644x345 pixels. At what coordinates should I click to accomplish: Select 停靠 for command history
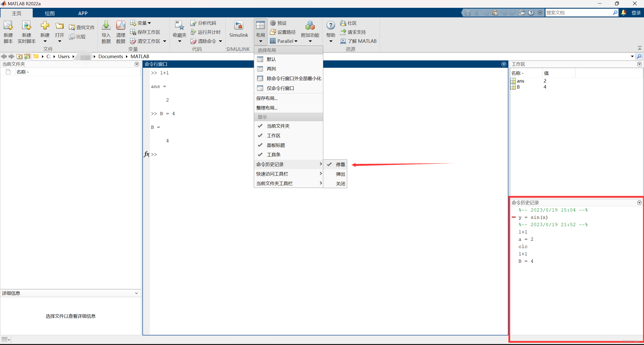335,164
